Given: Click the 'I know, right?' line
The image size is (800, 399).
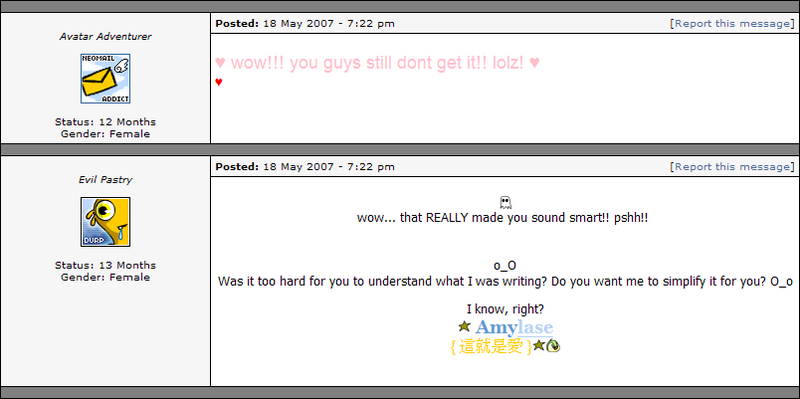Looking at the screenshot, I should (x=505, y=309).
